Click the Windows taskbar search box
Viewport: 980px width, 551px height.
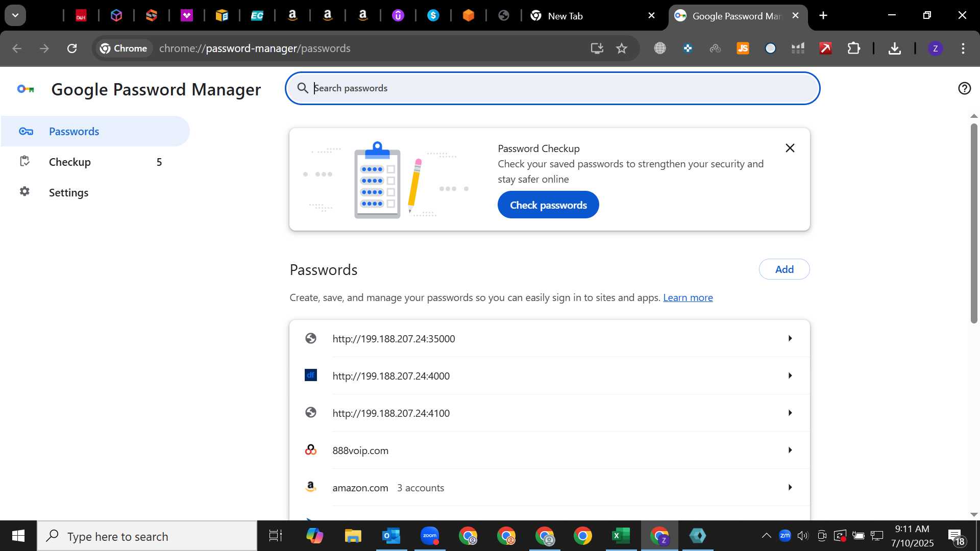tap(147, 536)
